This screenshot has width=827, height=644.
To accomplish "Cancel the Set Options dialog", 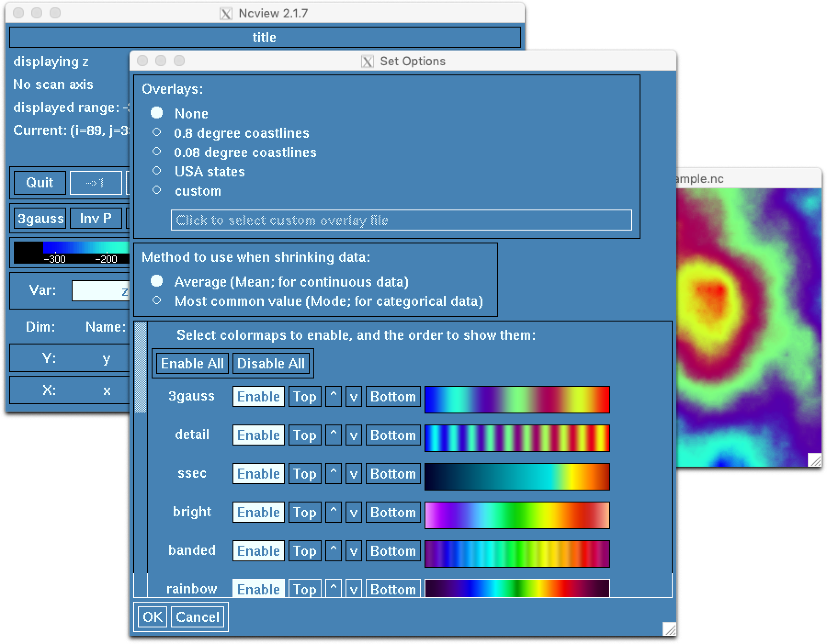I will point(198,617).
